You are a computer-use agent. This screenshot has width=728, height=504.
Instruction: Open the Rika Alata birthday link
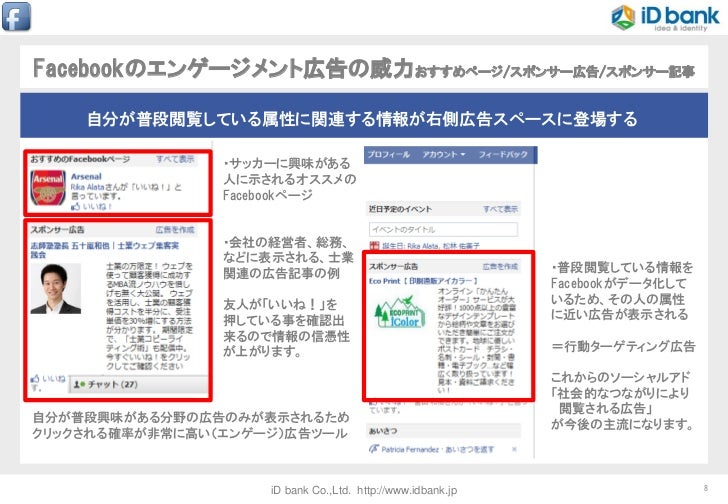[422, 246]
